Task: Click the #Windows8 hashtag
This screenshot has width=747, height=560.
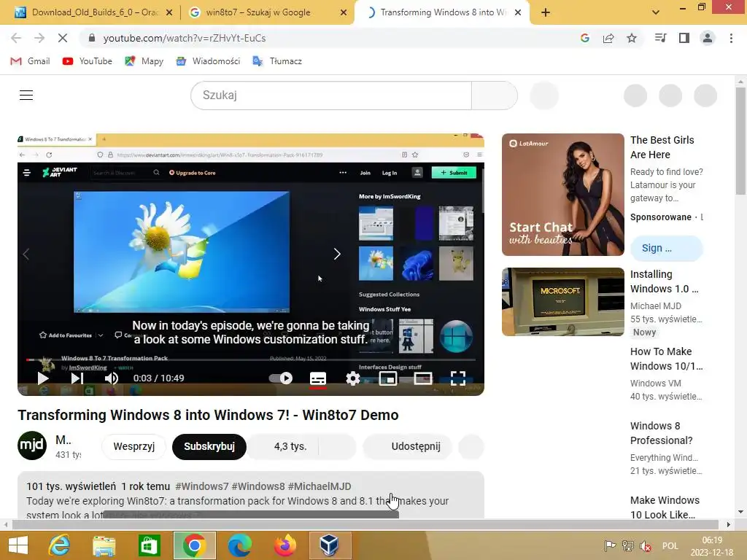Action: 258,486
